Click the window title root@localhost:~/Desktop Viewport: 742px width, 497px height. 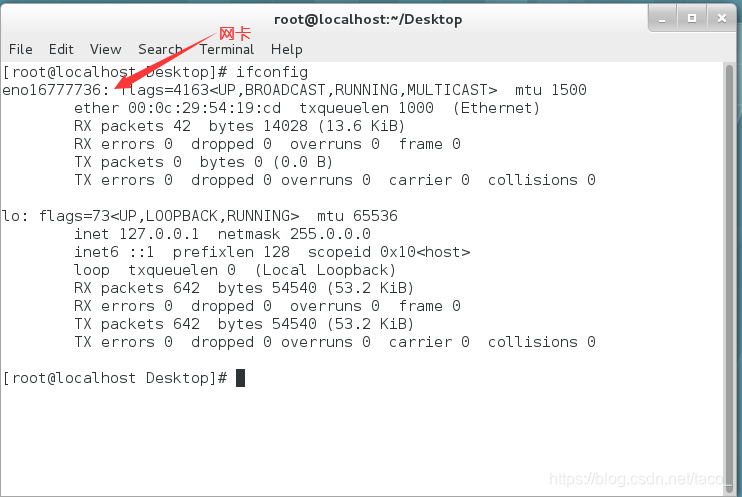tap(368, 19)
